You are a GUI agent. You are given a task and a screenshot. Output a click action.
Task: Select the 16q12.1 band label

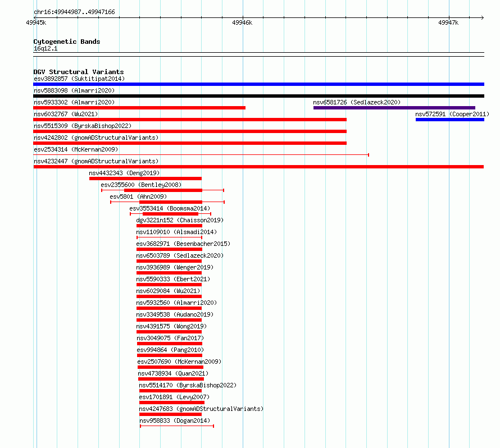click(x=46, y=48)
